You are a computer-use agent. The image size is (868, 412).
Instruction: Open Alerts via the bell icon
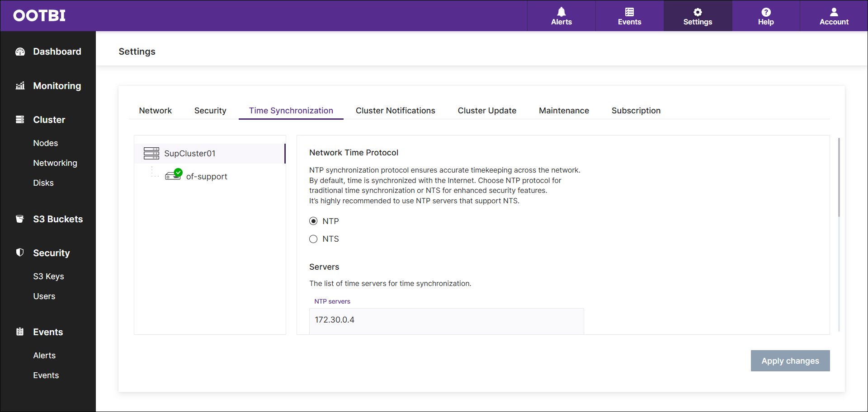pyautogui.click(x=561, y=12)
